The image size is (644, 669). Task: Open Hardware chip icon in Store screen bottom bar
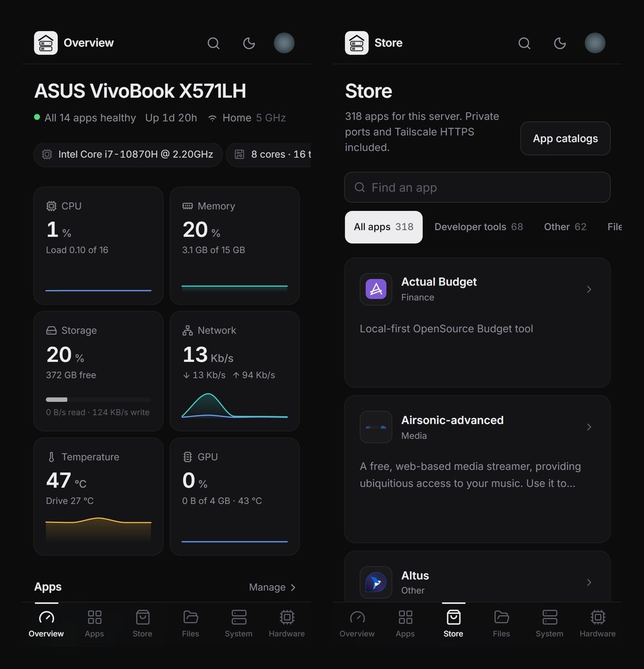(598, 617)
